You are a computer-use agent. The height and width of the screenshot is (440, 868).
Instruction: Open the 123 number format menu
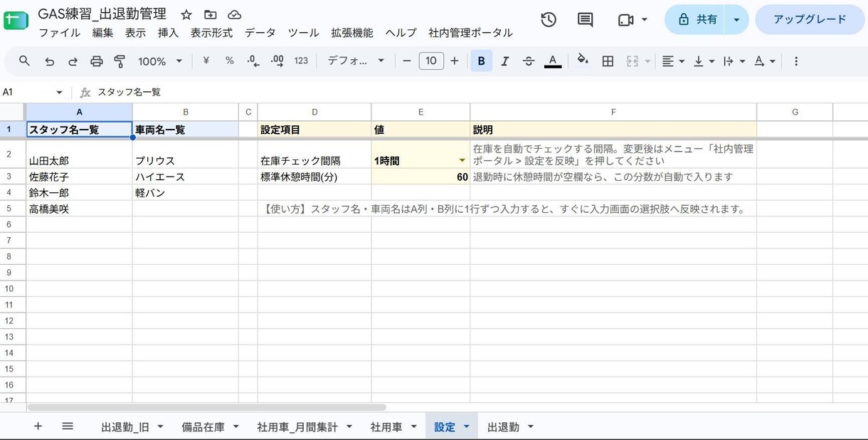[301, 61]
